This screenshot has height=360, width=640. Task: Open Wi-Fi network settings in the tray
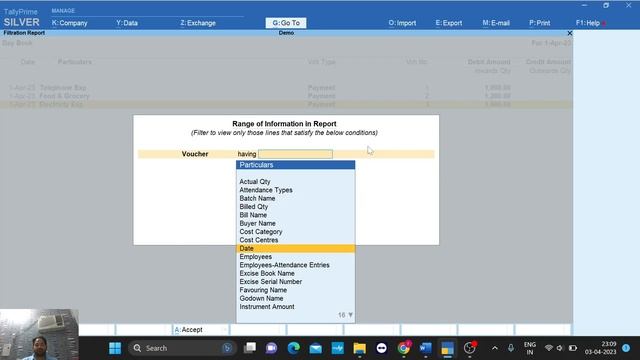click(549, 348)
